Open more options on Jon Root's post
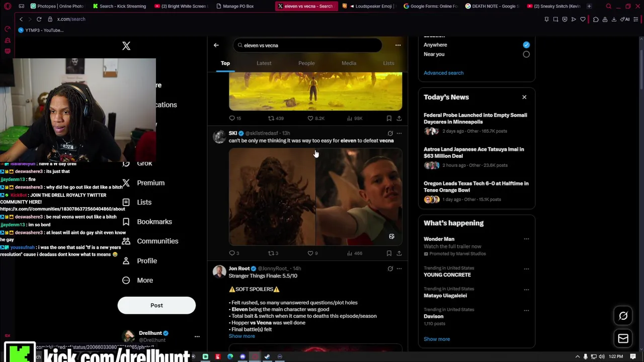The height and width of the screenshot is (362, 644). tap(399, 268)
